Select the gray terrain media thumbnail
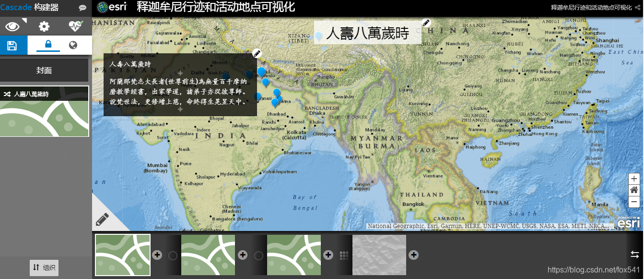The image size is (644, 279). (x=379, y=255)
